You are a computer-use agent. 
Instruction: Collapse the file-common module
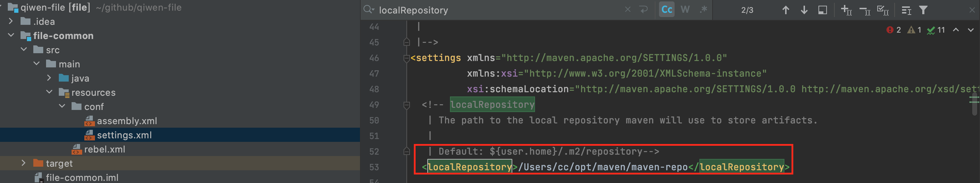pyautogui.click(x=11, y=35)
